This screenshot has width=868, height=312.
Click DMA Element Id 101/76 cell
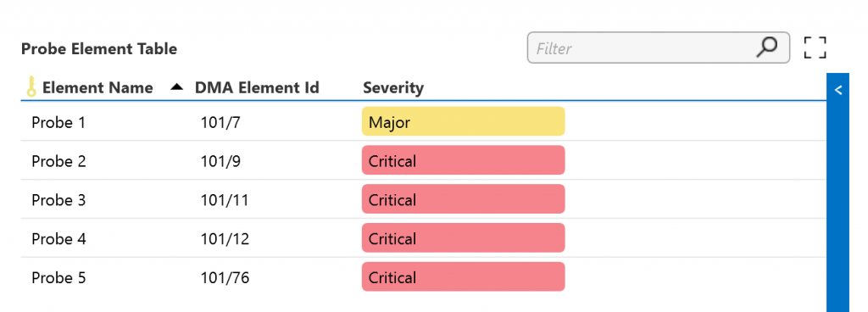[x=225, y=277]
